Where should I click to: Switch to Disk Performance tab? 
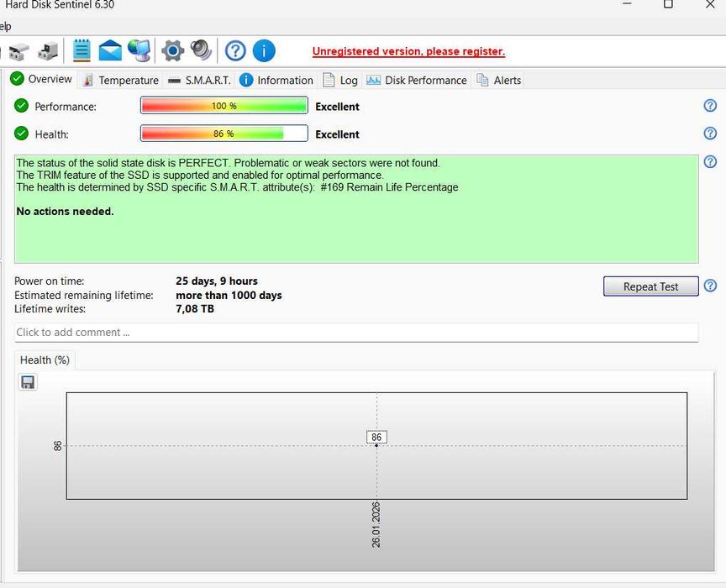coord(417,81)
